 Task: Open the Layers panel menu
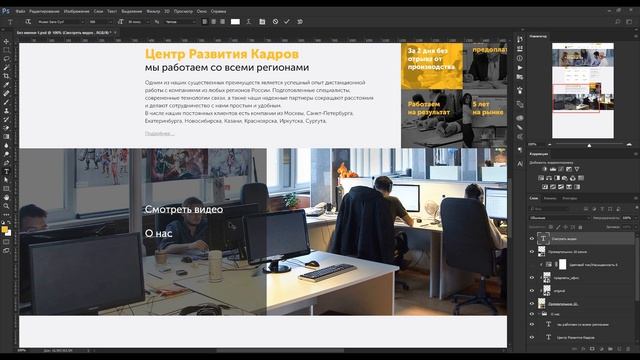click(x=636, y=198)
